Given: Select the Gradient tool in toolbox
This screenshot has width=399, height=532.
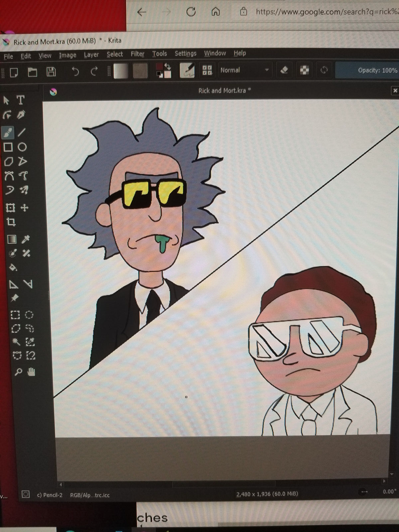Looking at the screenshot, I should click(12, 239).
